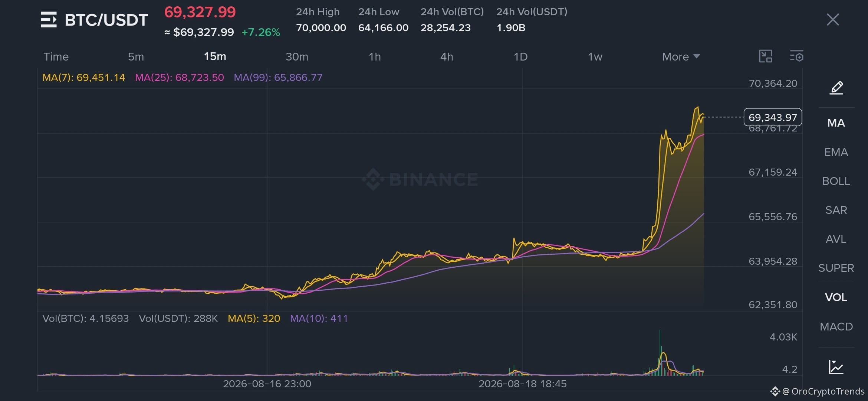
Task: Toggle the VOL sub-indicator
Action: 836,297
